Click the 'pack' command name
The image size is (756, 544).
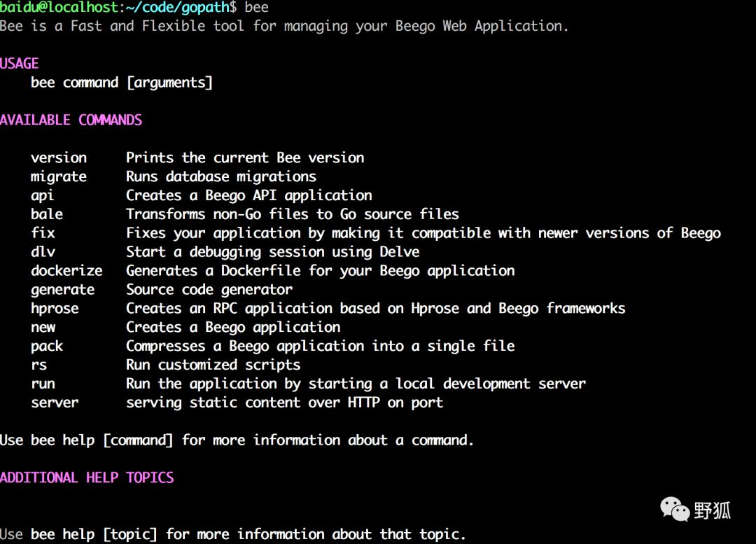point(47,347)
